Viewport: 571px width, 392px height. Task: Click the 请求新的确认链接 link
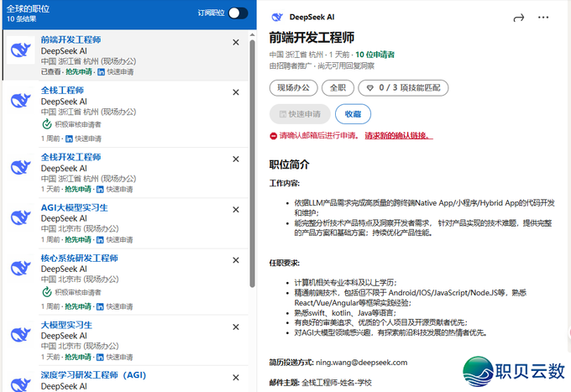click(399, 136)
